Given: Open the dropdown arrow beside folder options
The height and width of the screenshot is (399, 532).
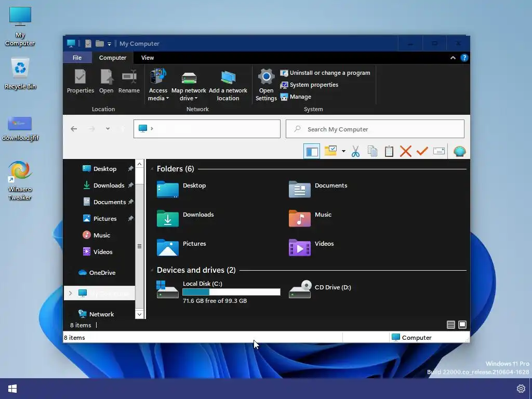Looking at the screenshot, I should (x=343, y=151).
